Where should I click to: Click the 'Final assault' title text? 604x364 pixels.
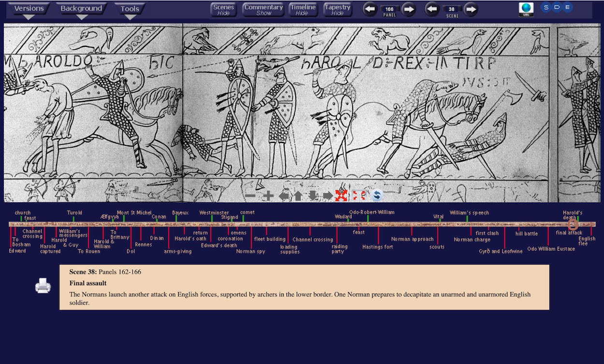pyautogui.click(x=88, y=283)
